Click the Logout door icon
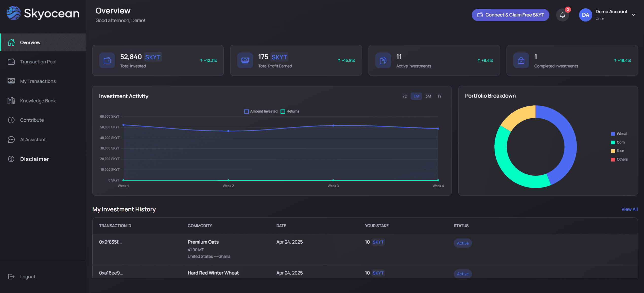Screen dimensions: 644x293 click(x=11, y=277)
